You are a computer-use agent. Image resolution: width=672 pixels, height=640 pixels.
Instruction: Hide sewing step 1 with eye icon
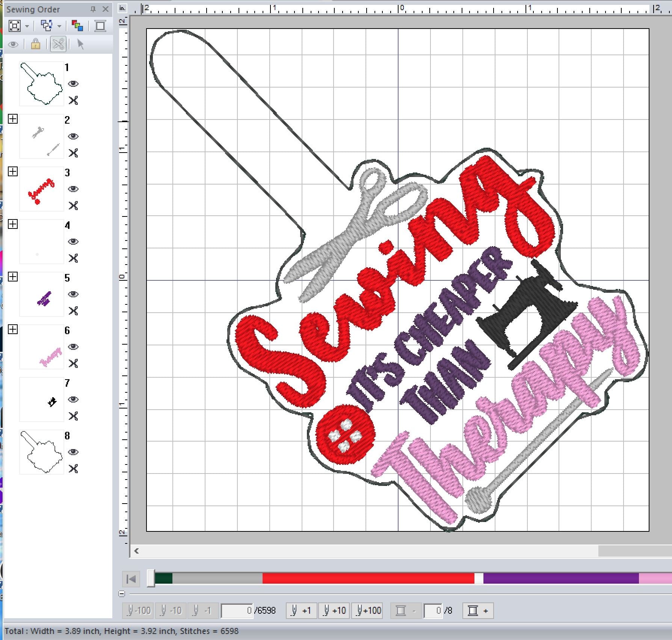point(73,83)
